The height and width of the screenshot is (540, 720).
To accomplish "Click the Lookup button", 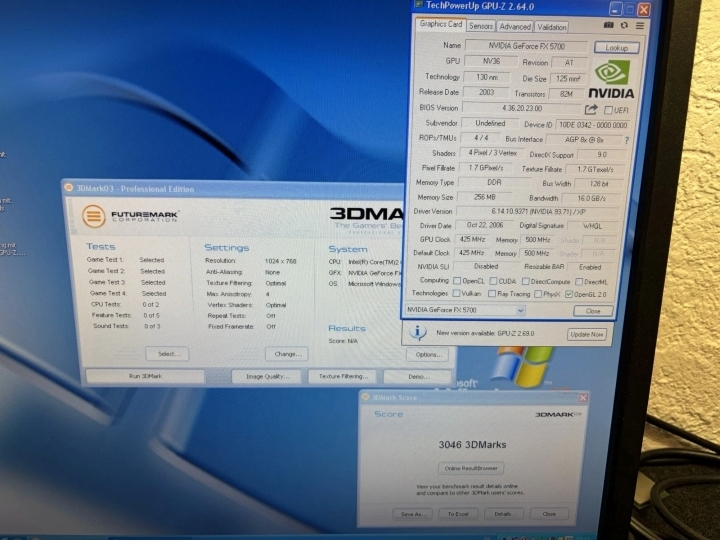I will click(x=617, y=47).
